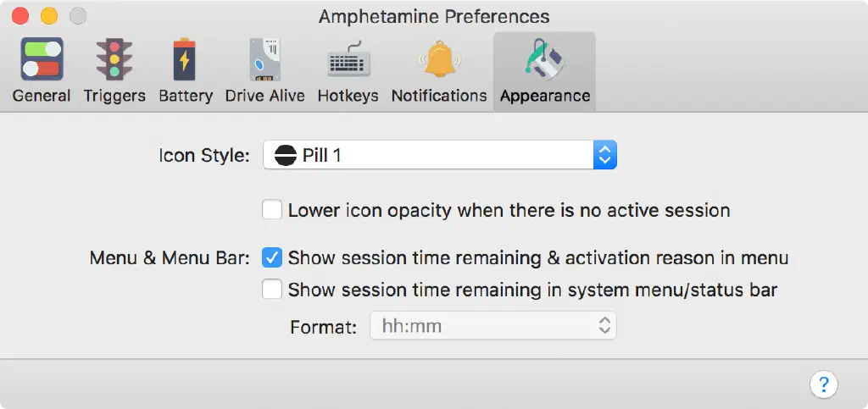The width and height of the screenshot is (868, 409).
Task: Switch to the Triggers tab label
Action: (114, 96)
